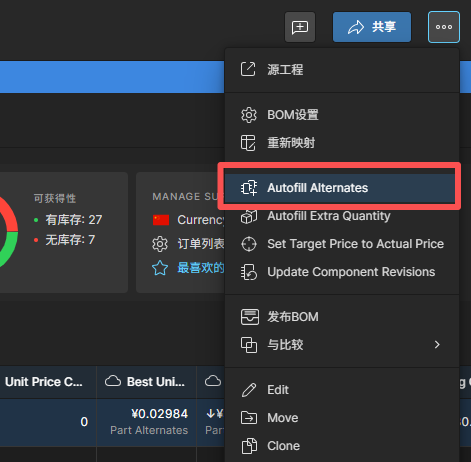Click the 源工程 external link icon
Image resolution: width=471 pixels, height=462 pixels.
(248, 69)
